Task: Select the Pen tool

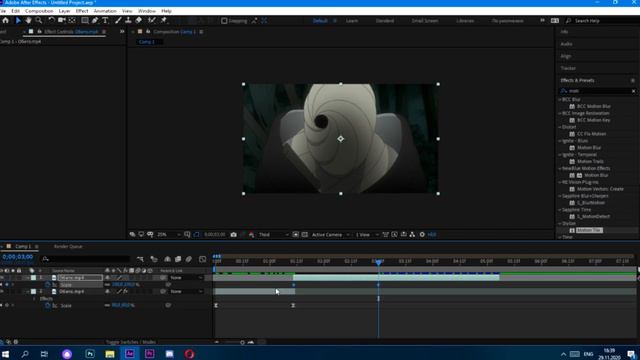Action: click(95, 20)
